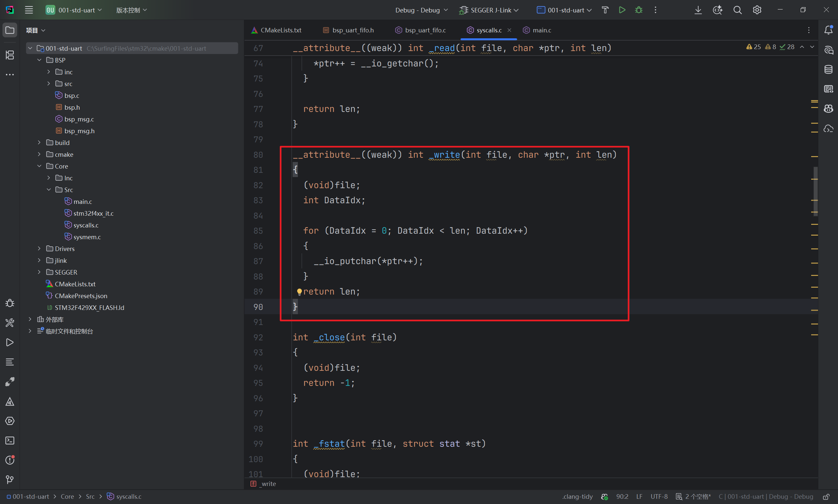The image size is (838, 504).
Task: Click the Build hammer icon
Action: [605, 10]
